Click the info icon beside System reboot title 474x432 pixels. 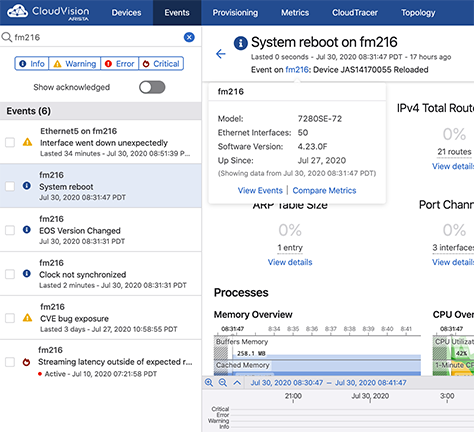point(241,43)
